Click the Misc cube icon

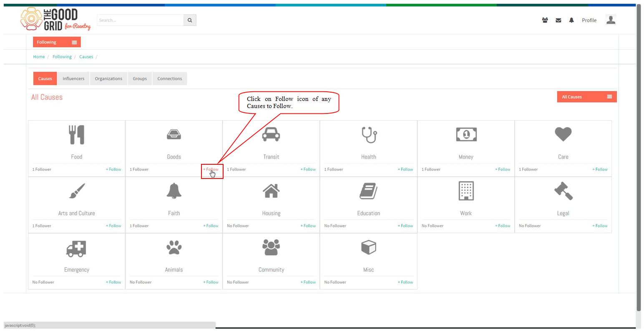tap(369, 247)
